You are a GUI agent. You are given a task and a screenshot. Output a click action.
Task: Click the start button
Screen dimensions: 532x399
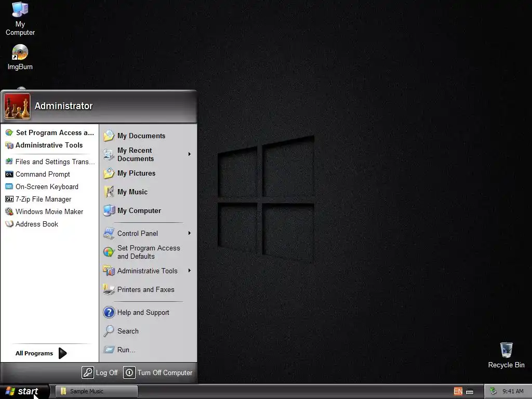[x=25, y=391]
